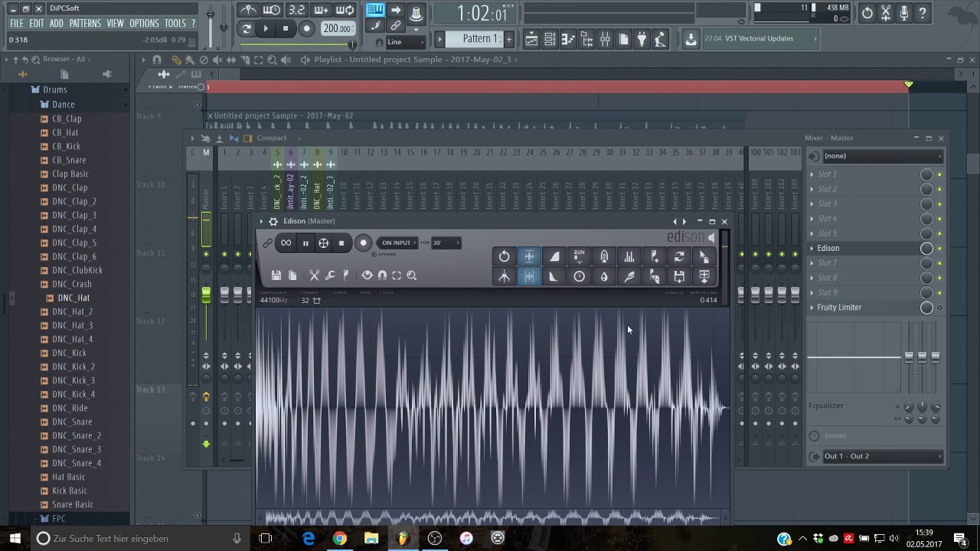Click the undo history icon
The height and width of the screenshot is (551, 980).
[867, 12]
